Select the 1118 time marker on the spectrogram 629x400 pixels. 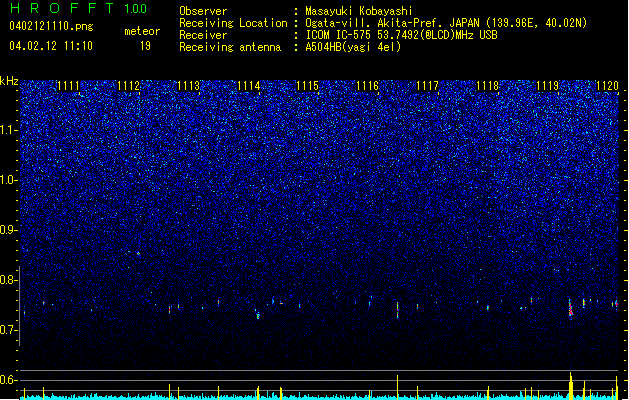(x=487, y=86)
